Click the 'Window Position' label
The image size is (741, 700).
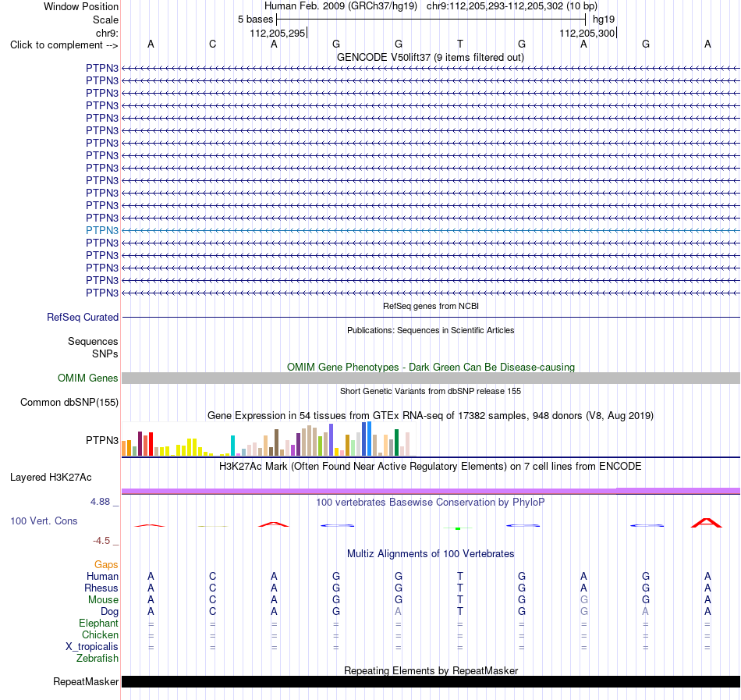[x=81, y=6]
